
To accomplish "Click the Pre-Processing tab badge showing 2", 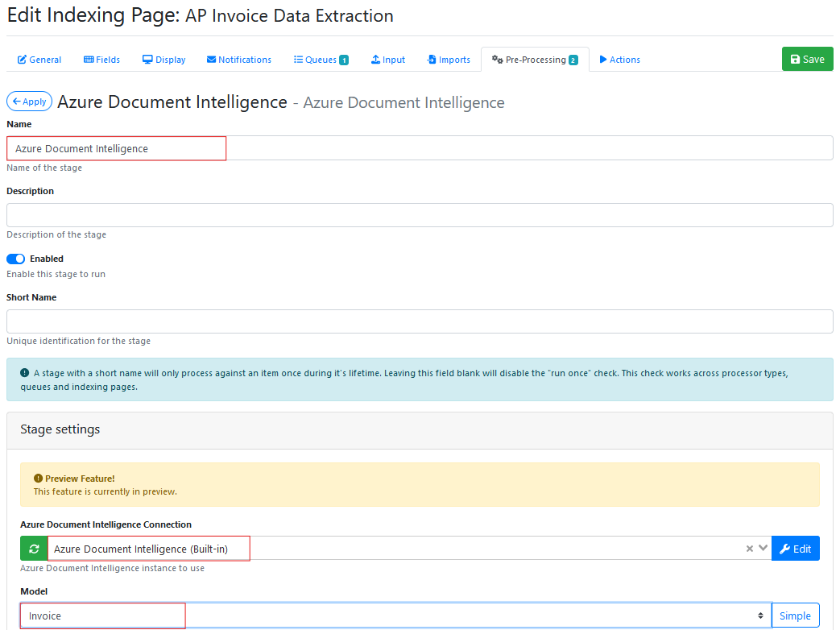I will 573,60.
